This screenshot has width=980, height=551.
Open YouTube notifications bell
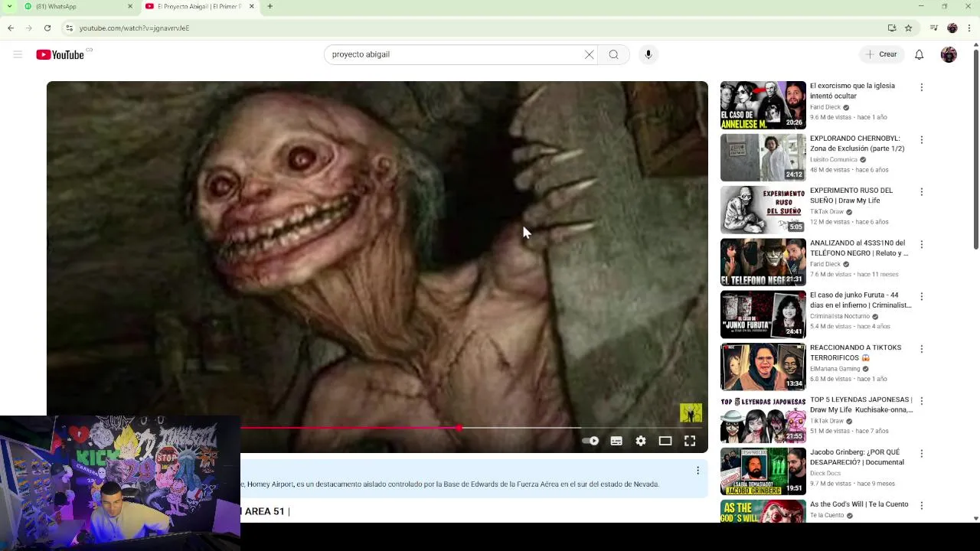point(920,54)
